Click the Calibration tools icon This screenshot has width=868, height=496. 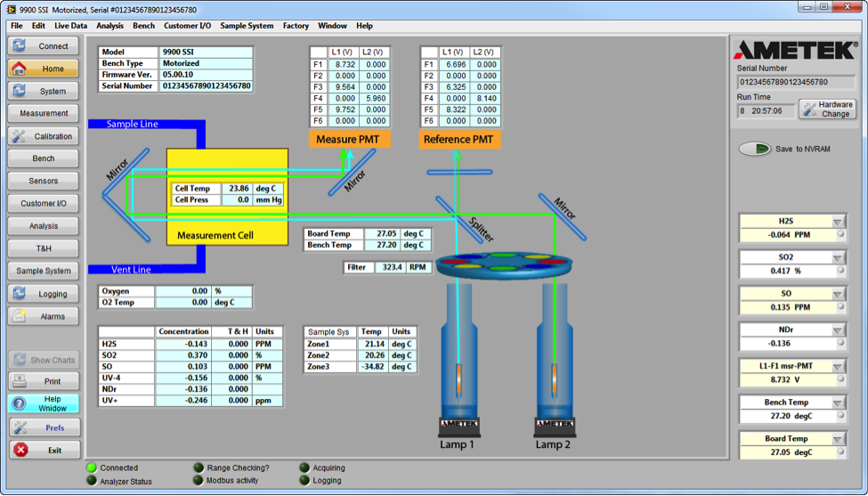tap(19, 136)
